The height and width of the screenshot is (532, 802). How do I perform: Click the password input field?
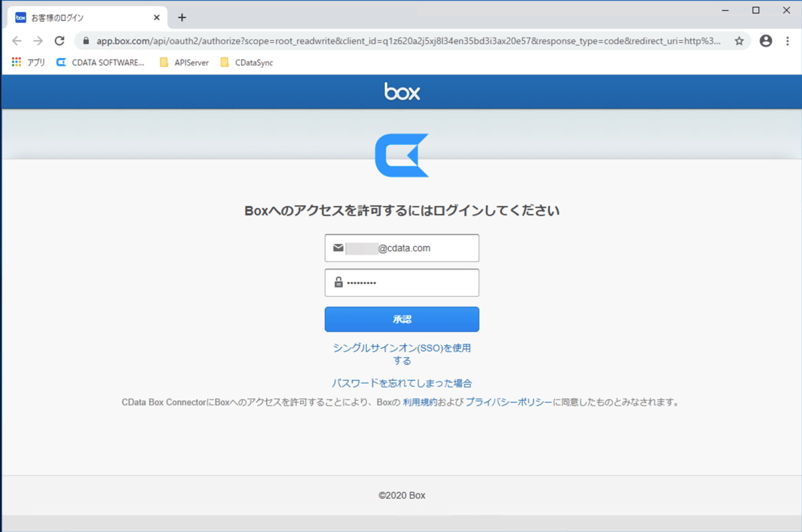pyautogui.click(x=402, y=282)
